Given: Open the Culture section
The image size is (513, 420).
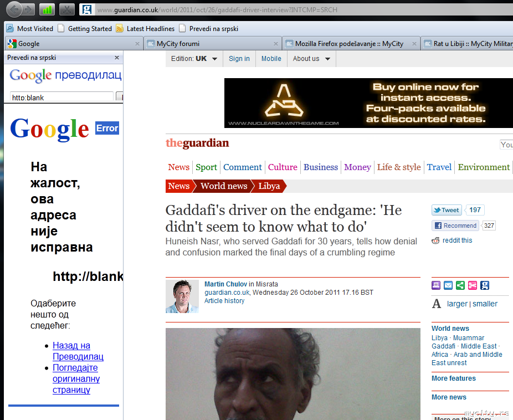Looking at the screenshot, I should (x=283, y=167).
